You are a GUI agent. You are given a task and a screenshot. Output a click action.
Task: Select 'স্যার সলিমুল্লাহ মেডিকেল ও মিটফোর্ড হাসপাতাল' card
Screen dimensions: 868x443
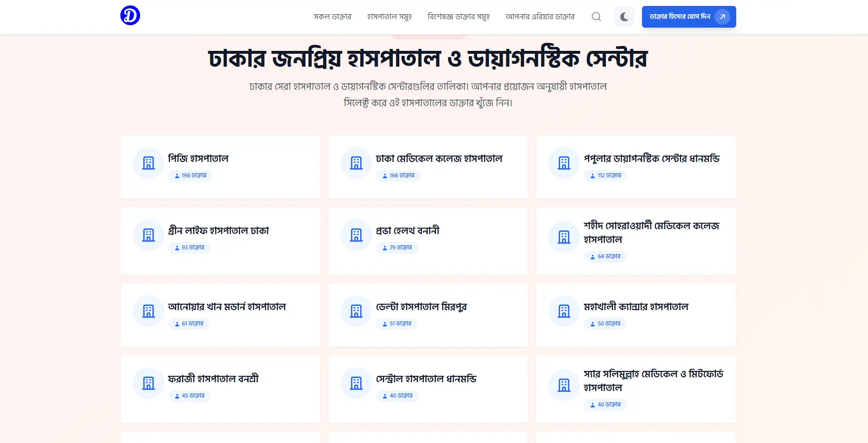(x=653, y=381)
